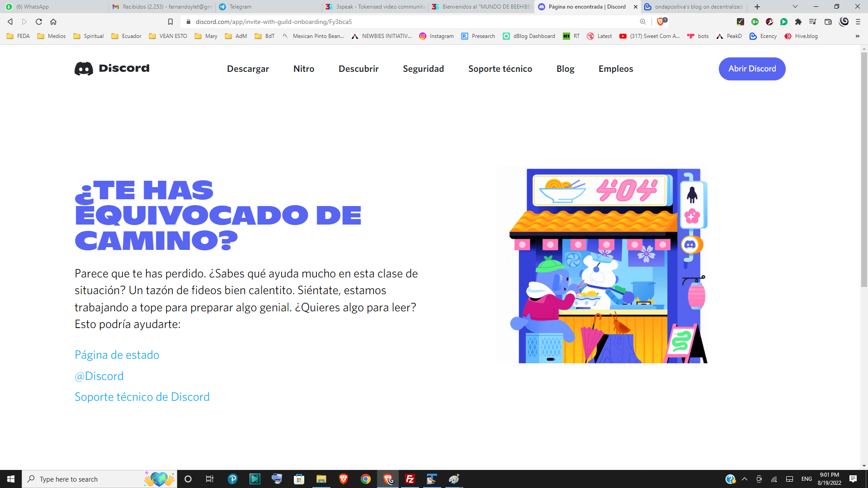This screenshot has height=488, width=868.
Task: Open the Descargar navigation item
Action: 248,69
